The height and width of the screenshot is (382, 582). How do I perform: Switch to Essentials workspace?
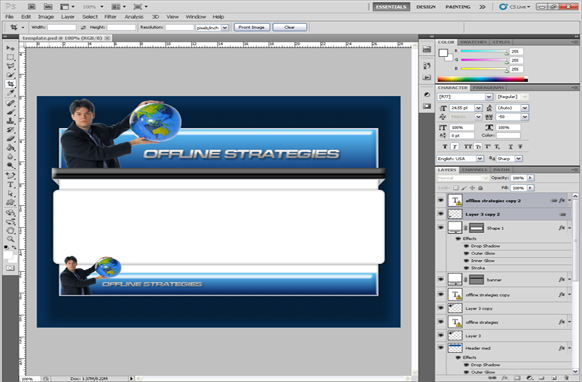click(391, 7)
